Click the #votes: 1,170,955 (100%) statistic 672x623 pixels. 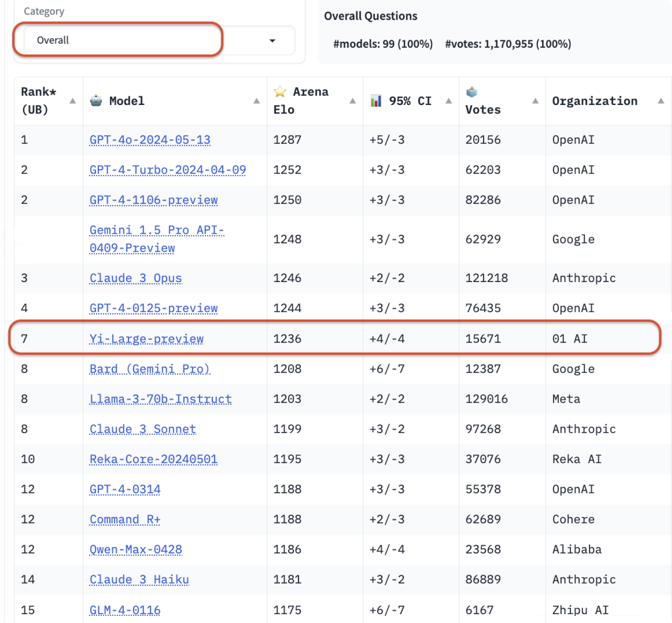click(508, 44)
